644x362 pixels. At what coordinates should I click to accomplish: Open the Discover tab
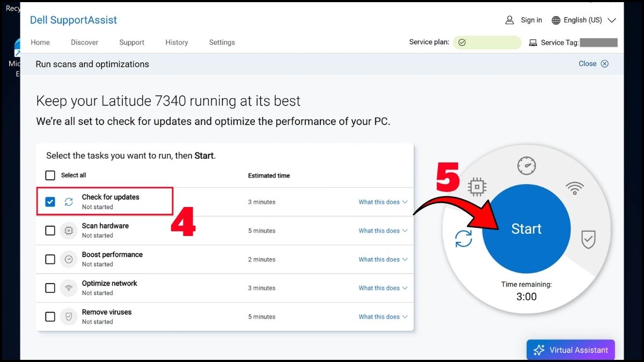85,42
